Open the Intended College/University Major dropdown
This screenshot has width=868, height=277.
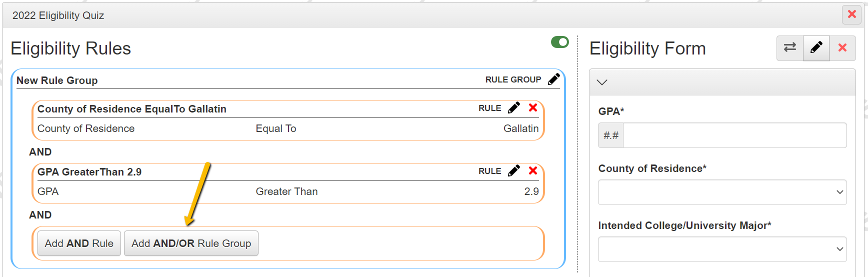click(722, 249)
